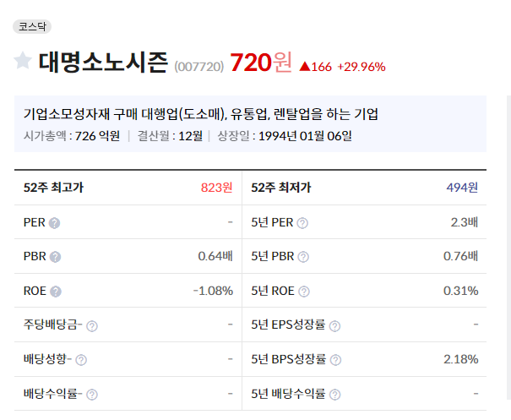Click the current price 720원
The width and height of the screenshot is (511, 420).
261,63
